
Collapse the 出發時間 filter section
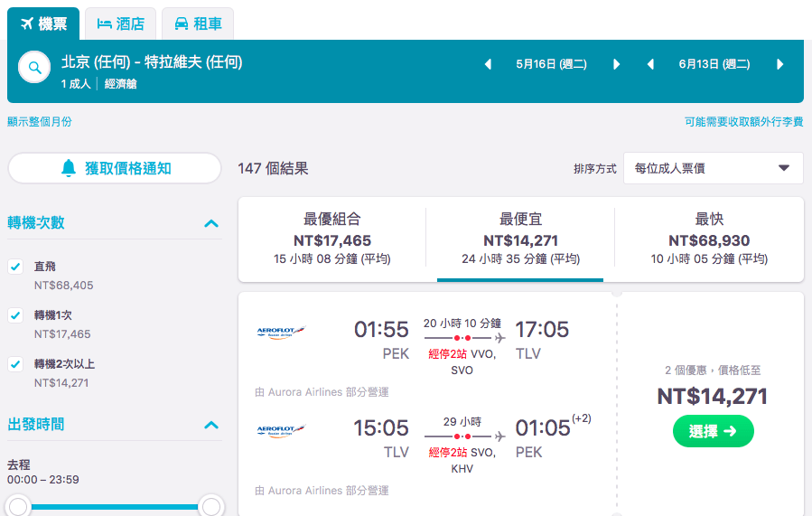point(211,426)
